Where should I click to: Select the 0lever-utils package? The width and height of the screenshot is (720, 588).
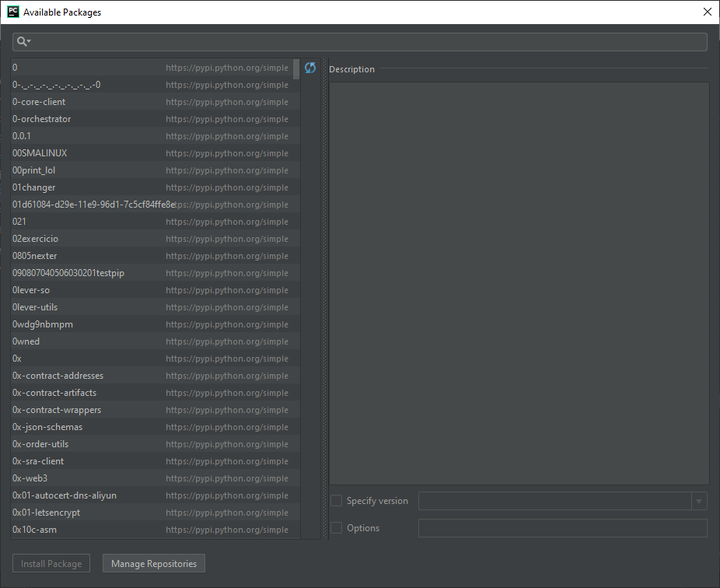pos(156,307)
